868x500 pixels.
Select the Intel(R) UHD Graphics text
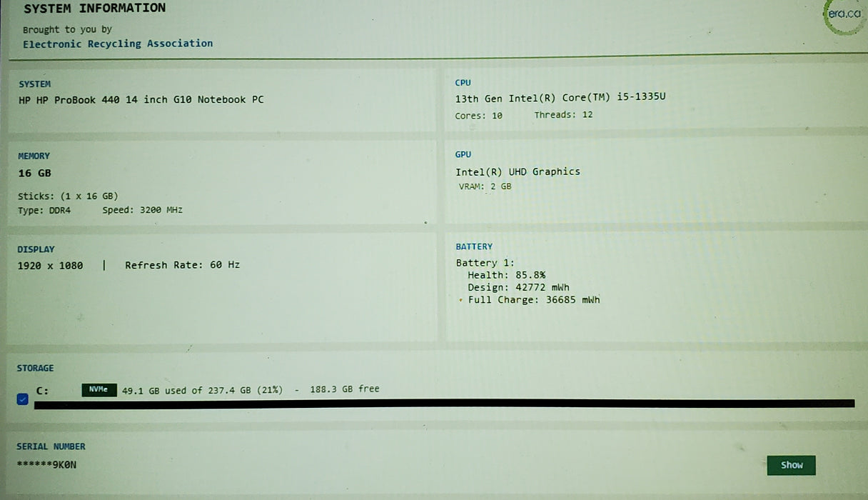(518, 171)
